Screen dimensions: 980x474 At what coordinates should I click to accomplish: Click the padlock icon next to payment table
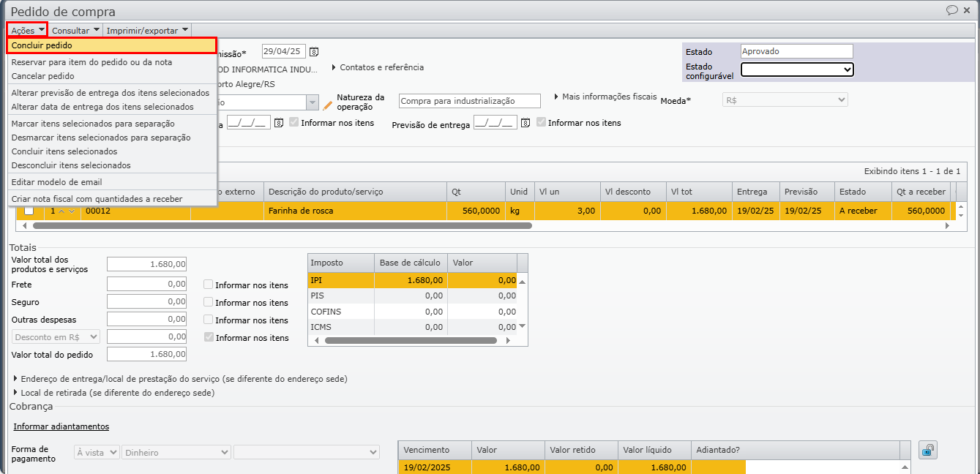[x=927, y=451]
